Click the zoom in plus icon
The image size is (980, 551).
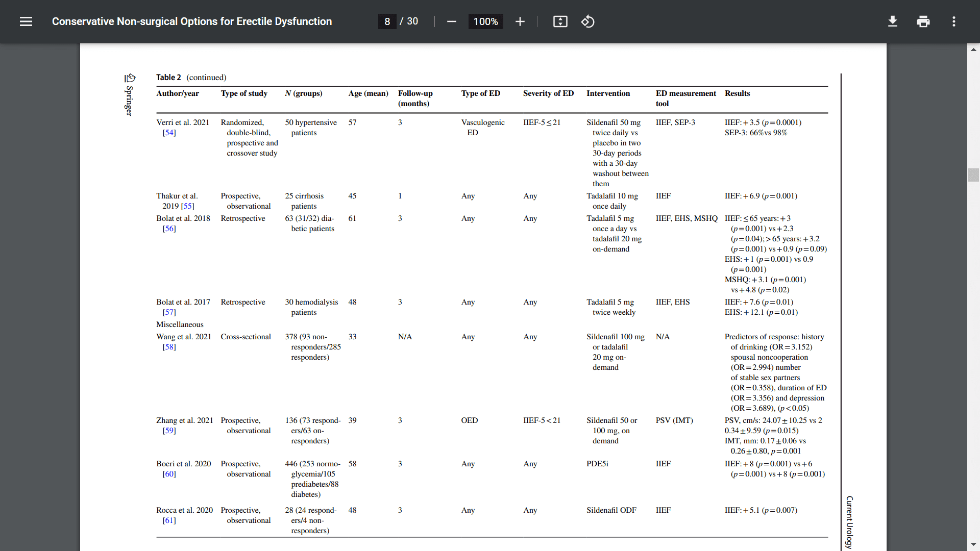(x=520, y=21)
